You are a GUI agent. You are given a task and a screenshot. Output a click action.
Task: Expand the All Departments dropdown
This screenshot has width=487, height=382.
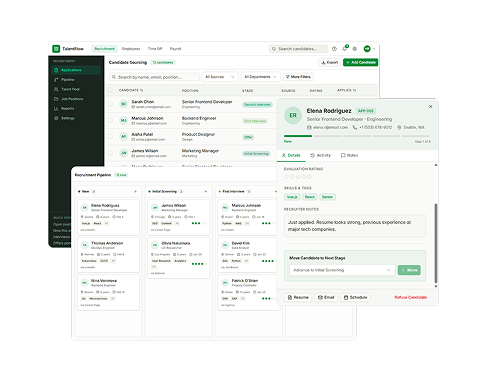pos(260,77)
